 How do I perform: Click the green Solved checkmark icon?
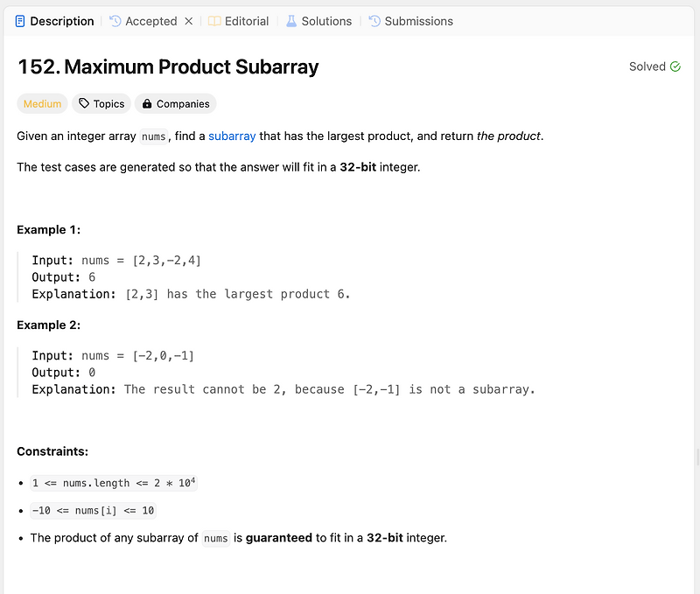coord(675,66)
